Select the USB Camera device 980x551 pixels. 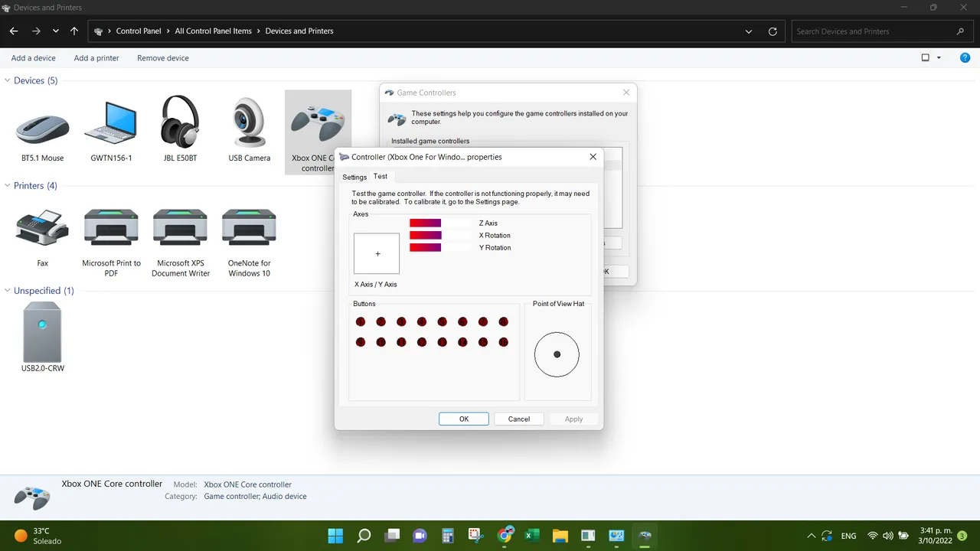click(x=249, y=130)
